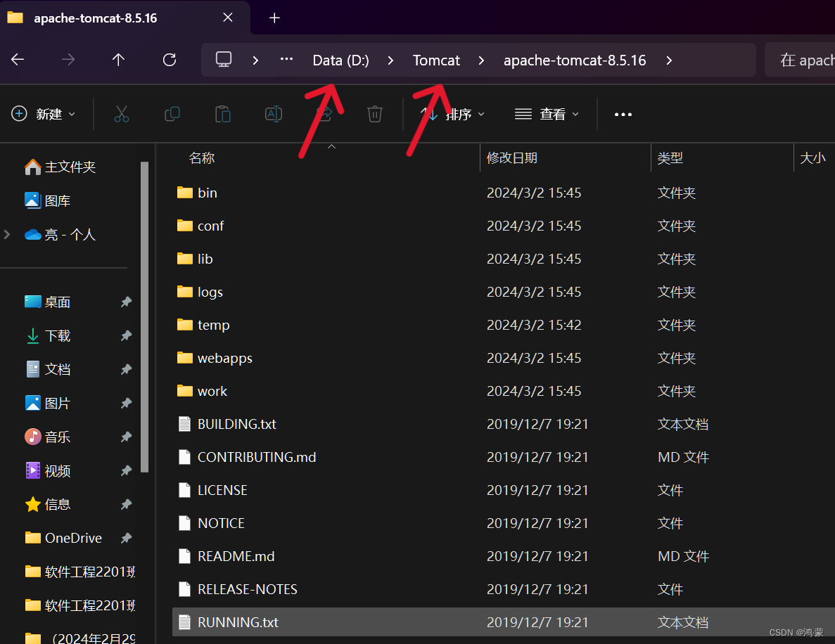
Task: Open the hidden breadcrumb path ellipsis
Action: [286, 59]
